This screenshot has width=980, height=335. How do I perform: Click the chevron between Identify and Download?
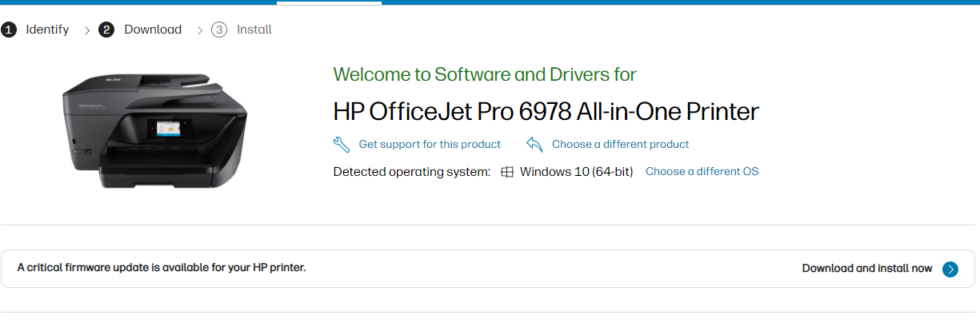[x=86, y=30]
